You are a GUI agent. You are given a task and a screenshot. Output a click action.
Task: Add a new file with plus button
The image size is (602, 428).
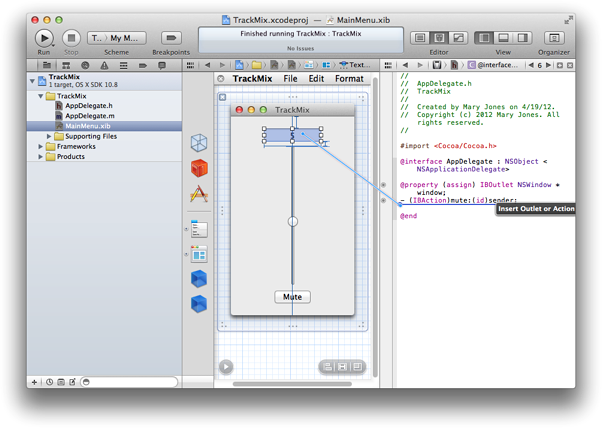pos(34,382)
